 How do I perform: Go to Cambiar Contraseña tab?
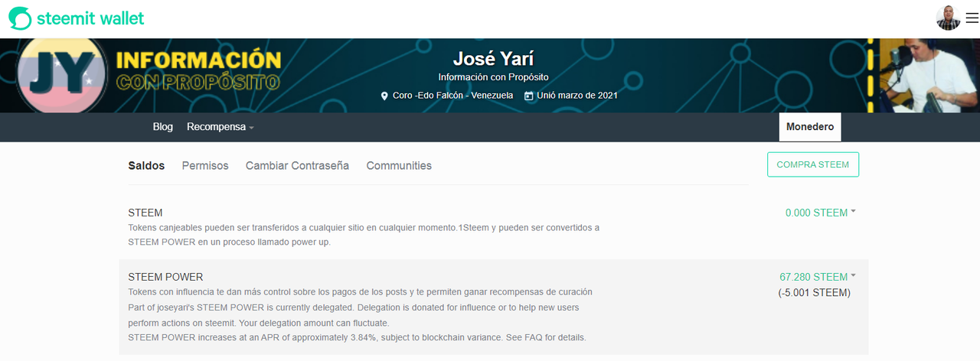[297, 165]
